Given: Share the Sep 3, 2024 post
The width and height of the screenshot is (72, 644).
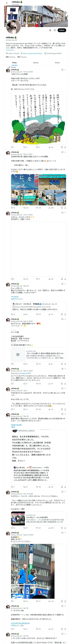Looking at the screenshot, I should click(x=65, y=208).
